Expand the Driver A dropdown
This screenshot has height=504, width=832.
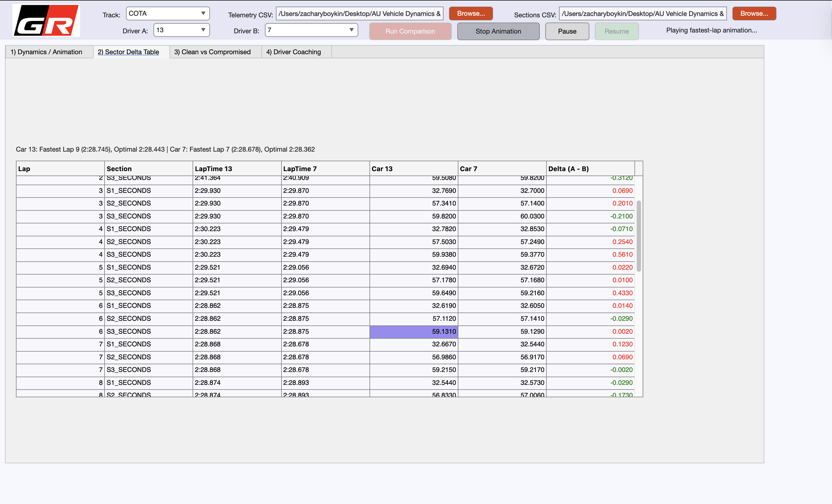181,30
